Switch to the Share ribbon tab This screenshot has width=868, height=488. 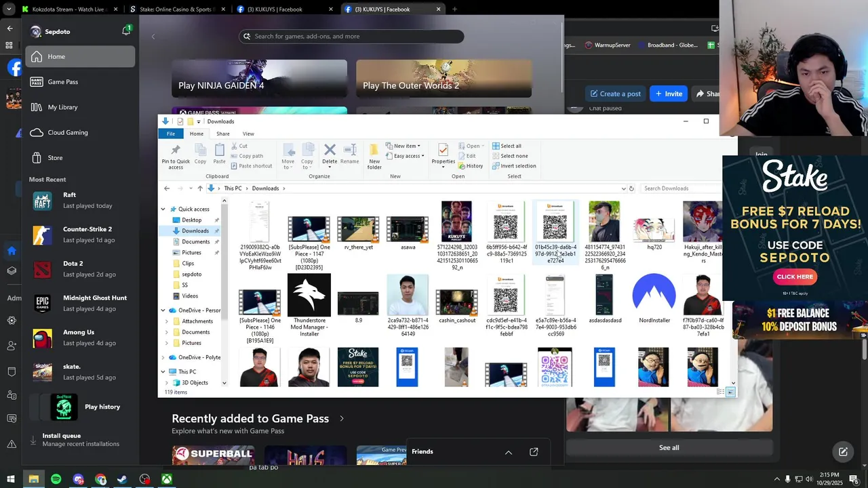click(x=222, y=134)
